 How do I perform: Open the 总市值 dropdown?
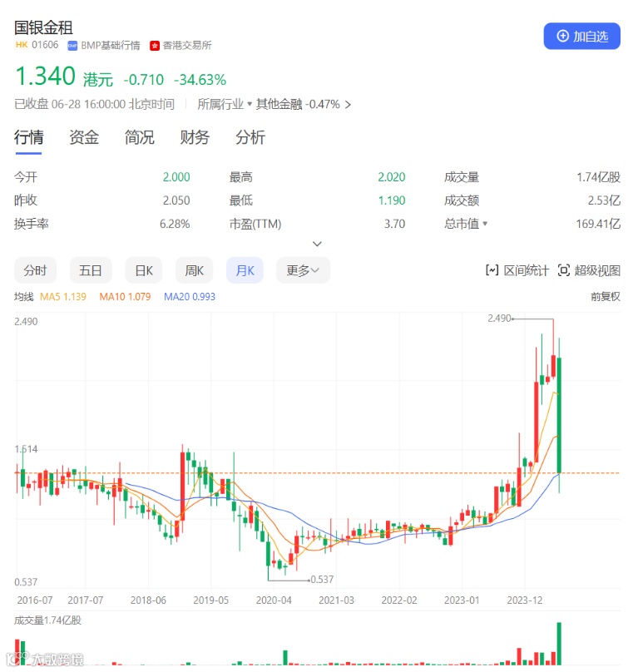pyautogui.click(x=466, y=224)
